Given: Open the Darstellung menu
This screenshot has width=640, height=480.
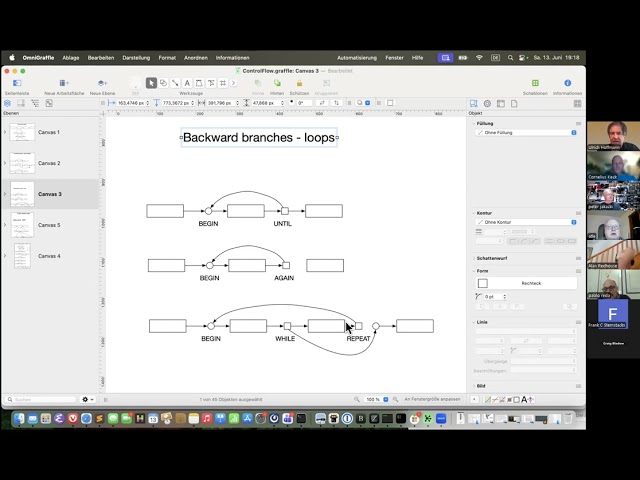Looking at the screenshot, I should 136,58.
